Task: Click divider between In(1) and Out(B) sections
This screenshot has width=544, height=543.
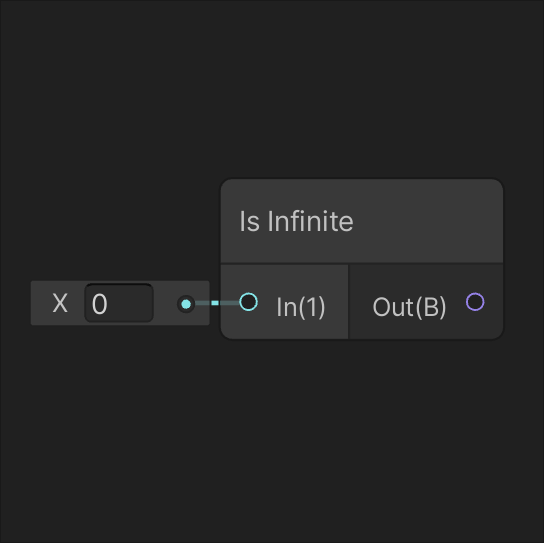Action: pos(348,301)
